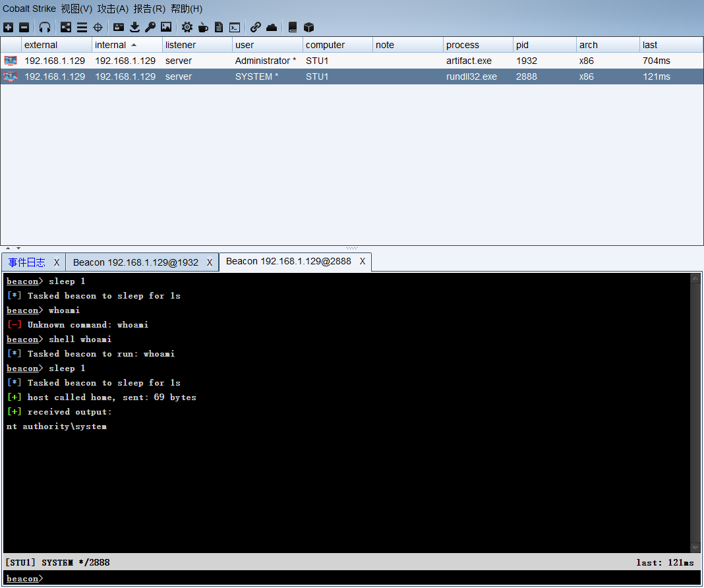Click the 'last: 121ms' status bar text
Image resolution: width=704 pixels, height=588 pixels.
click(x=665, y=562)
